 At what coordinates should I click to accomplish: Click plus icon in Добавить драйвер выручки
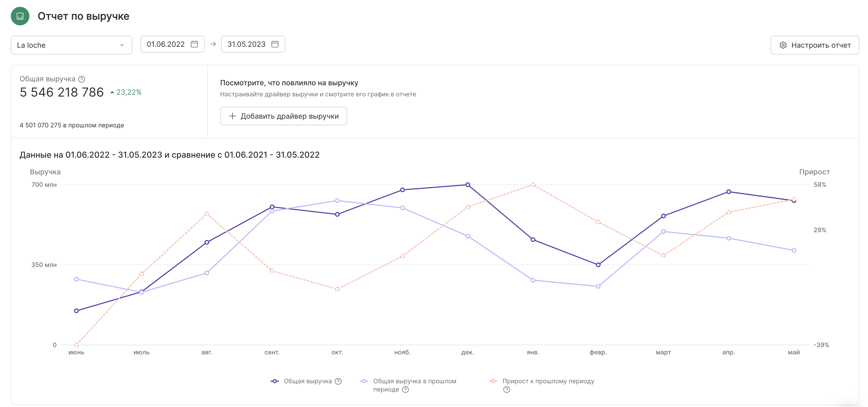pos(232,116)
